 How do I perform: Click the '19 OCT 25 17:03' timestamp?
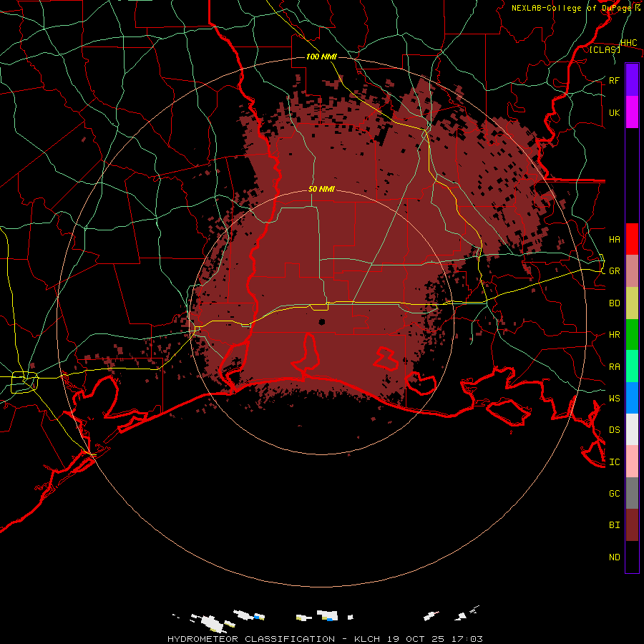[x=434, y=639]
